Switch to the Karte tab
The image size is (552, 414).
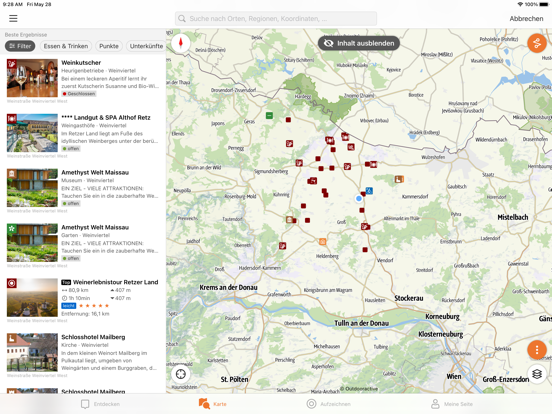pos(213,404)
